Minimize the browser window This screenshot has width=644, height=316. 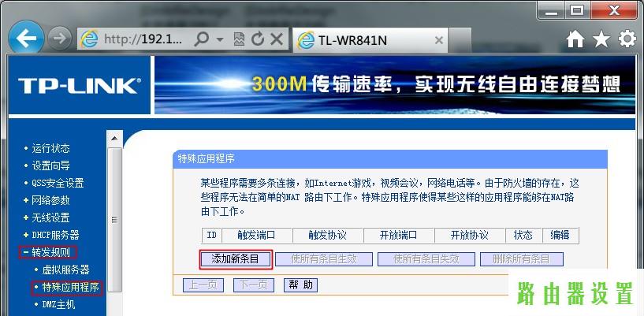click(x=553, y=11)
